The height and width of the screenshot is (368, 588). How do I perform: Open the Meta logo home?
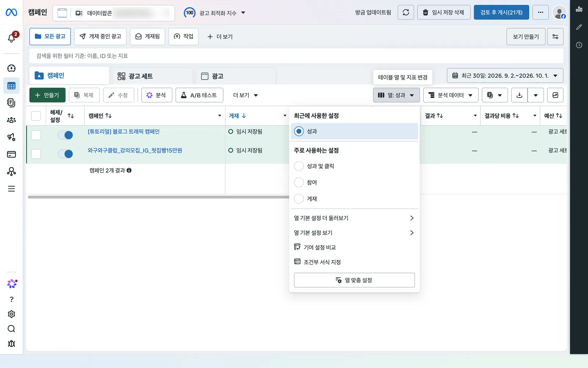coord(11,13)
